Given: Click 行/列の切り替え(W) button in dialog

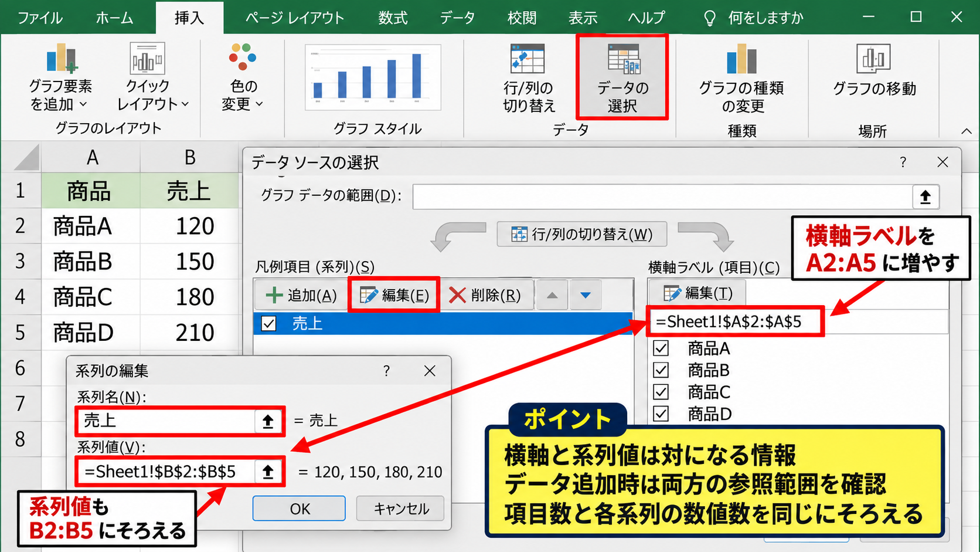Looking at the screenshot, I should pyautogui.click(x=582, y=235).
